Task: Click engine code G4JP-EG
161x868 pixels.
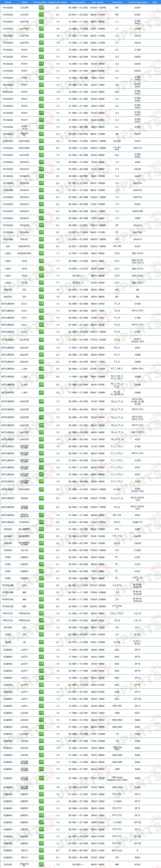Action: click(138, 232)
